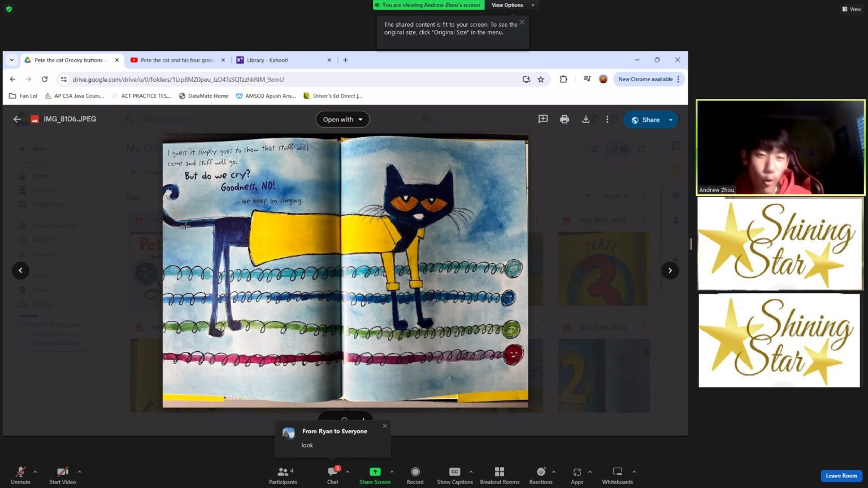Image resolution: width=868 pixels, height=488 pixels.
Task: Install app icon in Chrome address bar
Action: point(526,80)
